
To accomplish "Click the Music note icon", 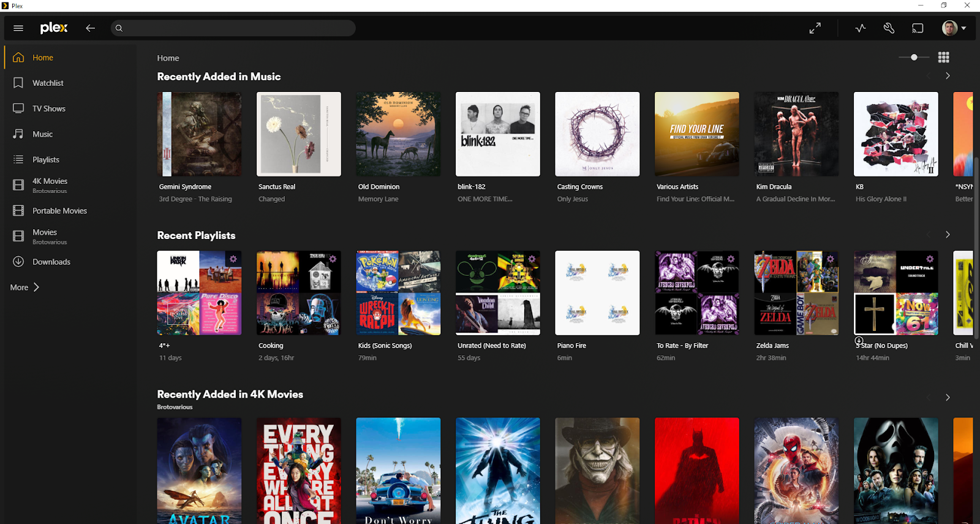I will point(18,134).
